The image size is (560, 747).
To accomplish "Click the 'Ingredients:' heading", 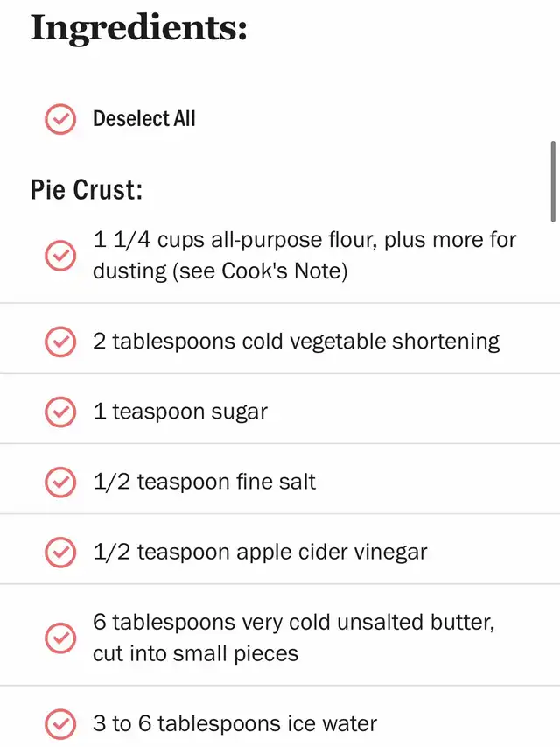I will [x=139, y=29].
